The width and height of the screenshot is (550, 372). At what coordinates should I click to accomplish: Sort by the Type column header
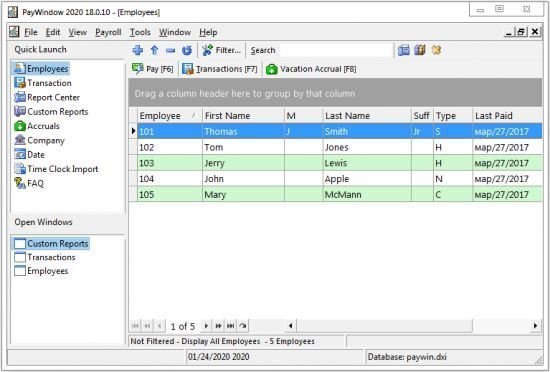[453, 116]
